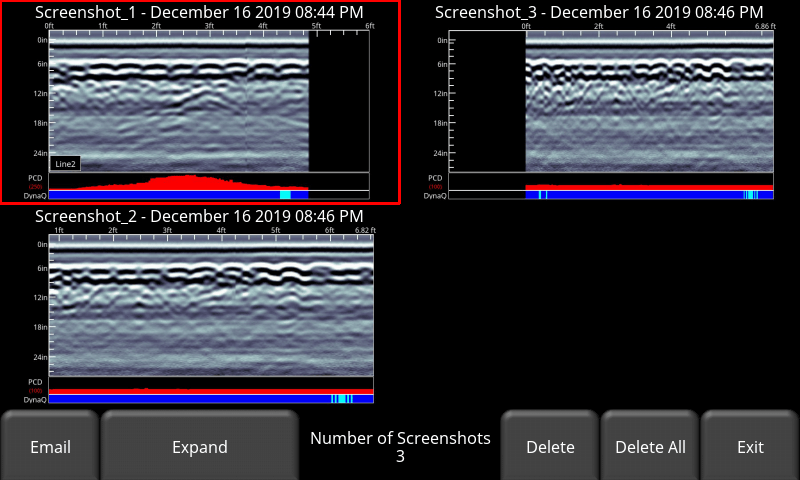
Task: Click cyan DynaQ segment in Screenshot_1
Action: (x=285, y=195)
